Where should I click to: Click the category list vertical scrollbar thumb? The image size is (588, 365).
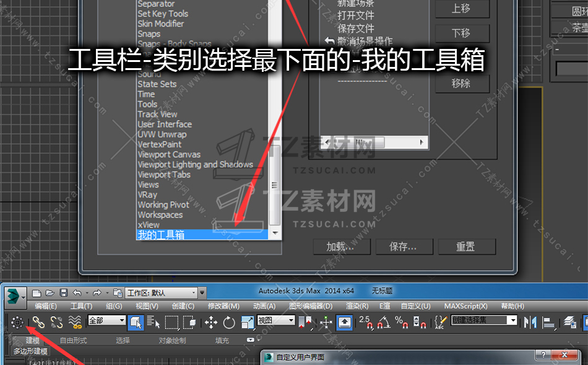tap(274, 185)
